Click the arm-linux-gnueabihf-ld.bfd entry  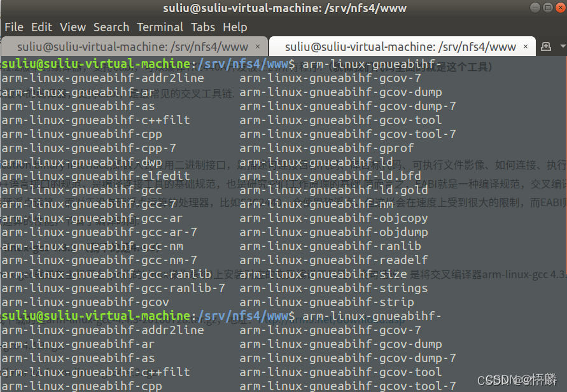(330, 176)
